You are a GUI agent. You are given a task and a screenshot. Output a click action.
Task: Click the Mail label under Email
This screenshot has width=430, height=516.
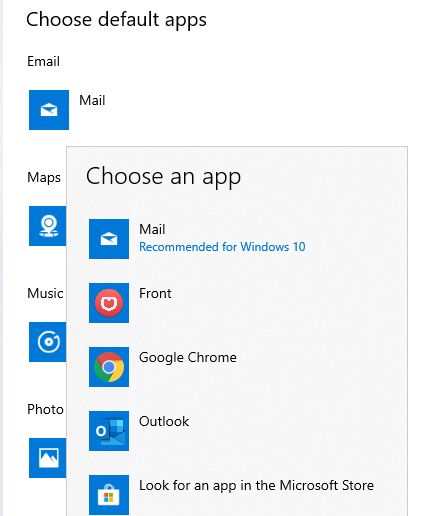(x=92, y=100)
